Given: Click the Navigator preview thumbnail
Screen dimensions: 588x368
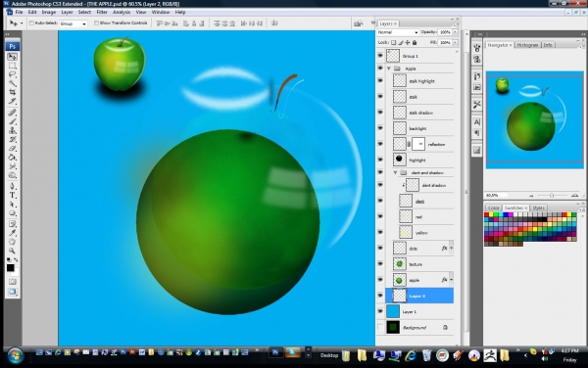Looking at the screenshot, I should point(534,119).
